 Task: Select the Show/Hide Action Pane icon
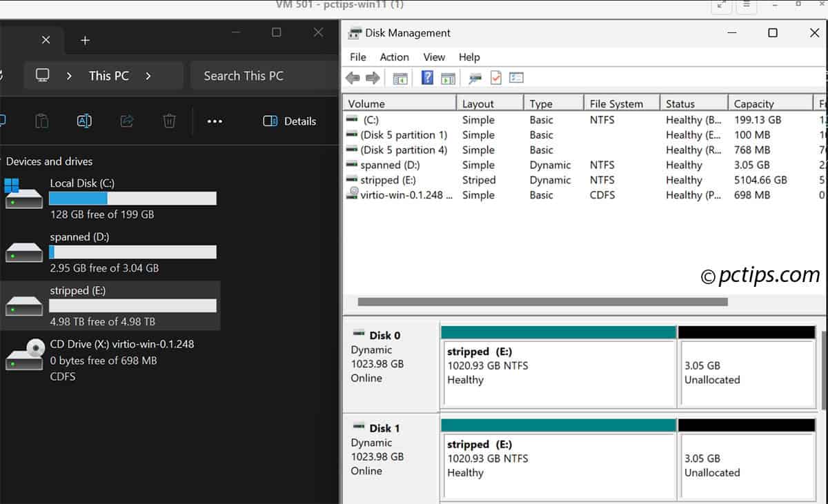pyautogui.click(x=447, y=77)
